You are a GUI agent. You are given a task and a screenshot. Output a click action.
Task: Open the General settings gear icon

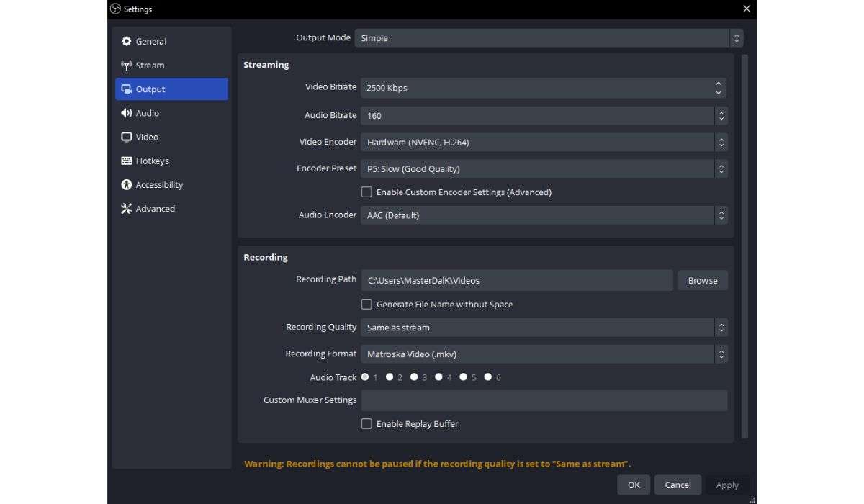pos(127,41)
